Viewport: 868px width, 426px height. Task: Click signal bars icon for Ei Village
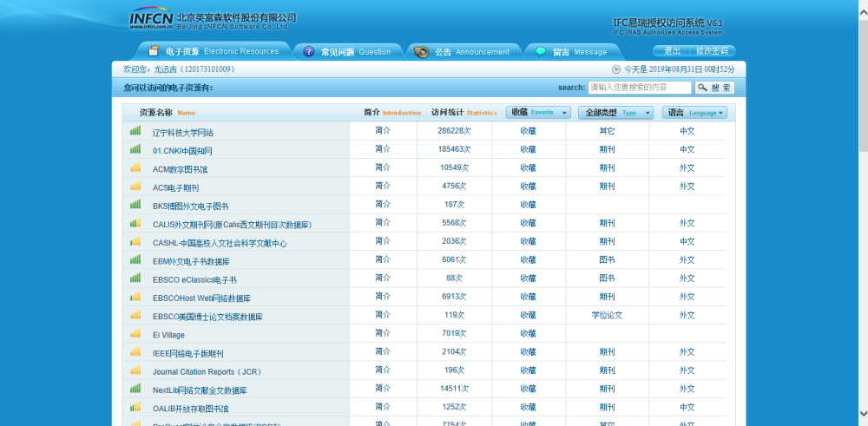click(135, 333)
